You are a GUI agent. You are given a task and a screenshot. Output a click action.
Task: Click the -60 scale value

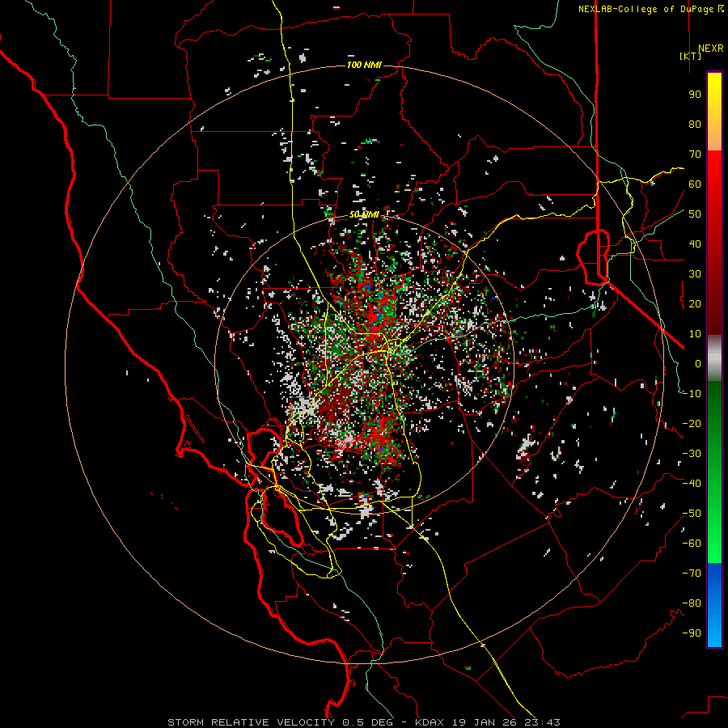[692, 544]
